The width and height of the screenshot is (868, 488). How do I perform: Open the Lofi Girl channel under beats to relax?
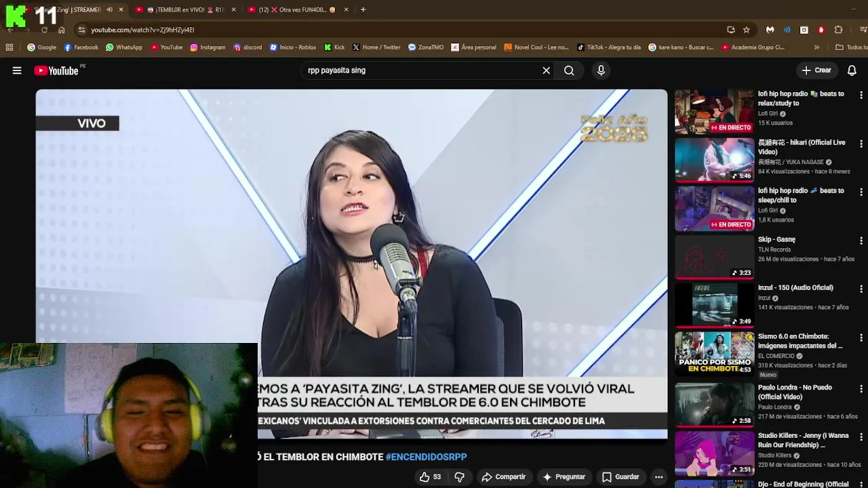click(x=768, y=114)
